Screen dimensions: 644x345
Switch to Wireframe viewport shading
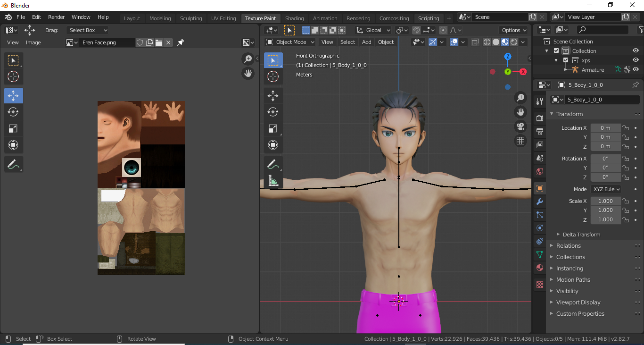[487, 42]
